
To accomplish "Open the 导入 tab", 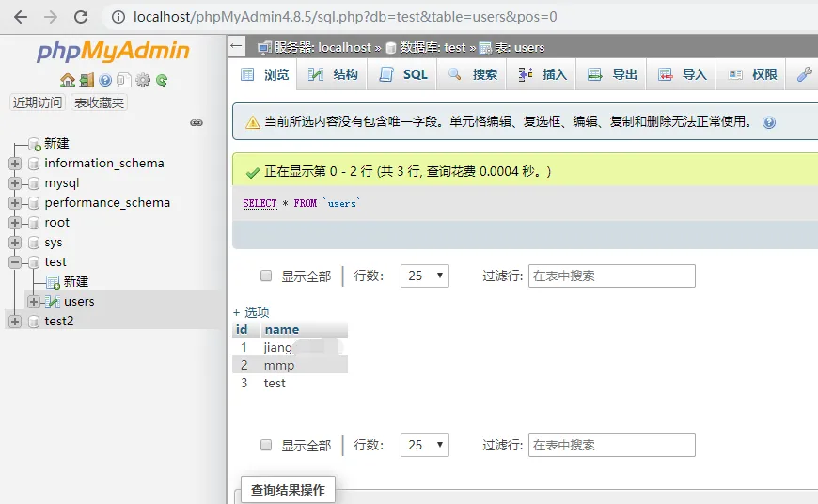I will point(682,74).
